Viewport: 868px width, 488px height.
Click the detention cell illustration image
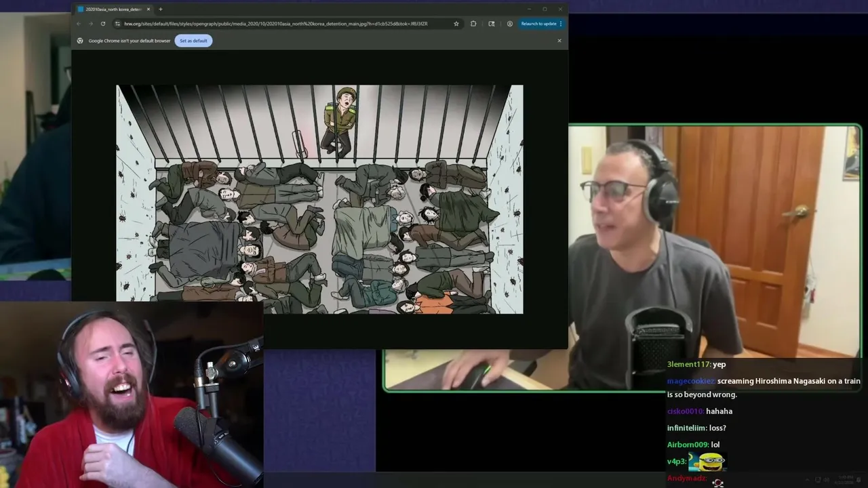(319, 199)
